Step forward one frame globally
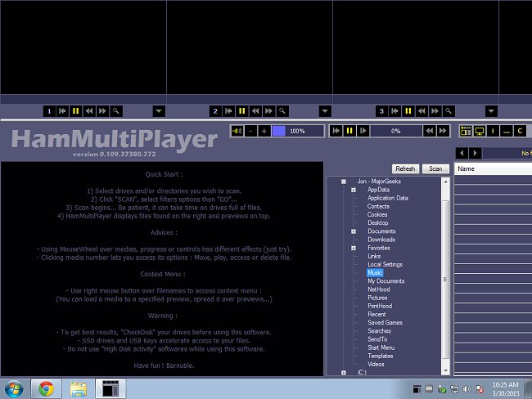The height and width of the screenshot is (399, 532). coord(363,131)
